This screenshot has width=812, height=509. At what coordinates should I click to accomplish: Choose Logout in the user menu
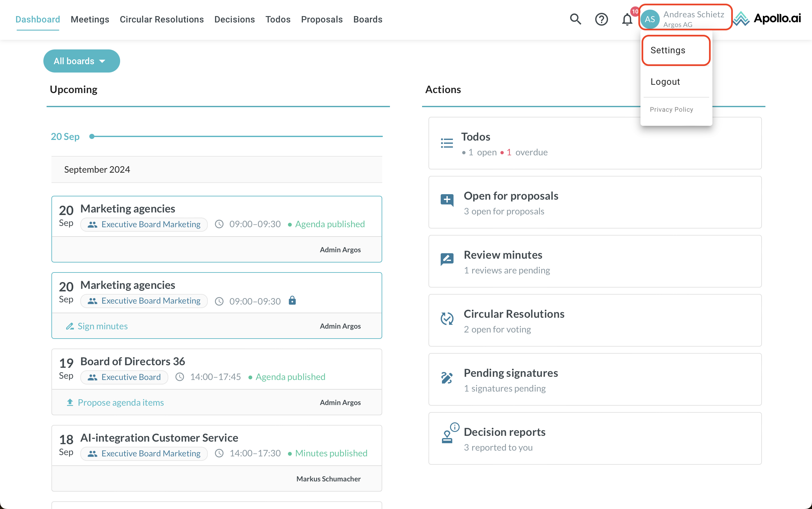click(x=665, y=82)
